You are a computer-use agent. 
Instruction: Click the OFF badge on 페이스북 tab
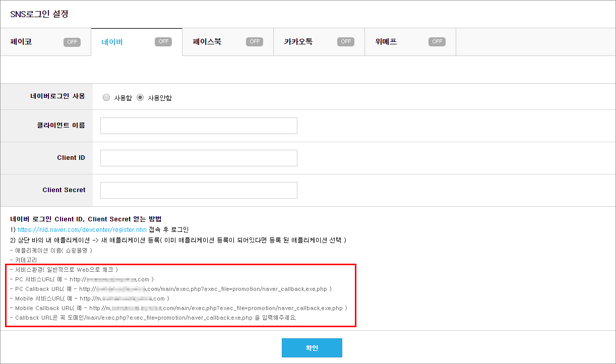255,42
